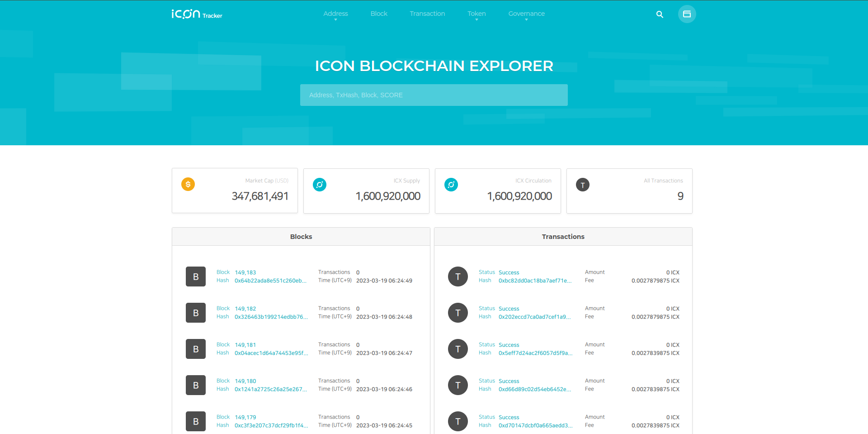Open block hash 0x04acec1d64a74453e95f link
This screenshot has width=868, height=434.
[x=271, y=353]
